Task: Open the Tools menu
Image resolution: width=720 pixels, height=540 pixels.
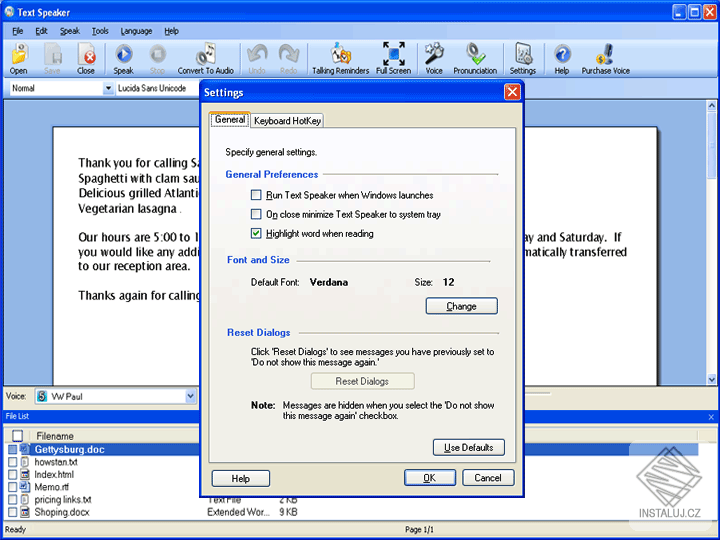Action: click(x=100, y=31)
